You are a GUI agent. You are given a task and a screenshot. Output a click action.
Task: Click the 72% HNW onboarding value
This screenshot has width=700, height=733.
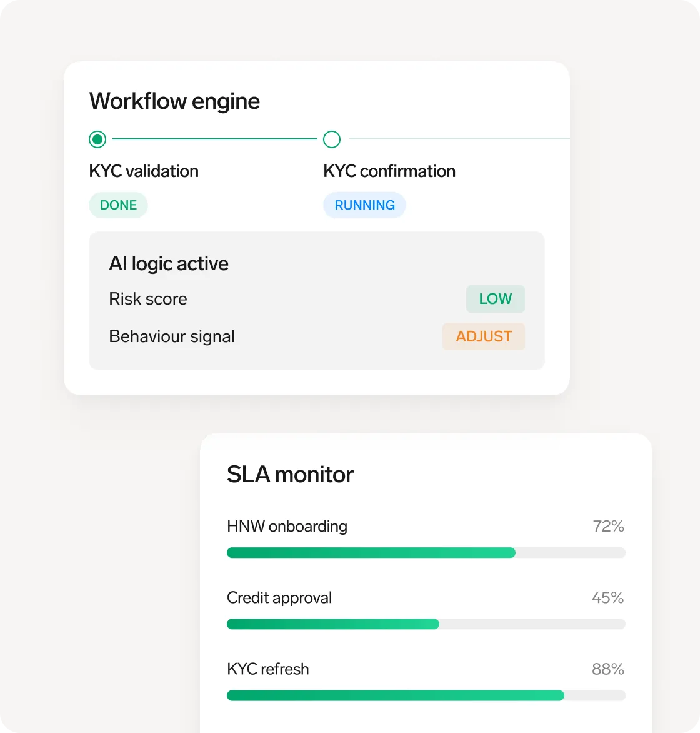point(608,527)
